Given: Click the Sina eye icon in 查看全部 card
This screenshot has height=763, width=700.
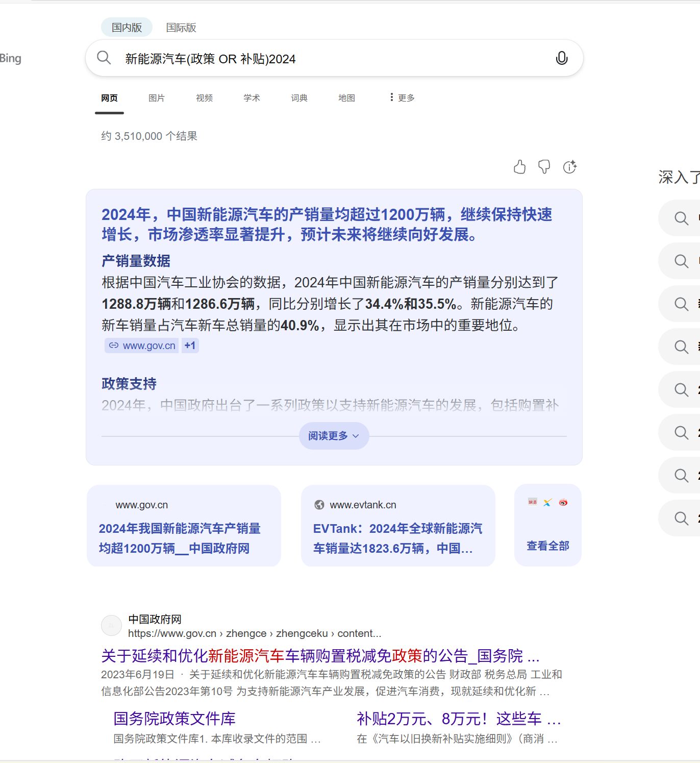Looking at the screenshot, I should (563, 502).
